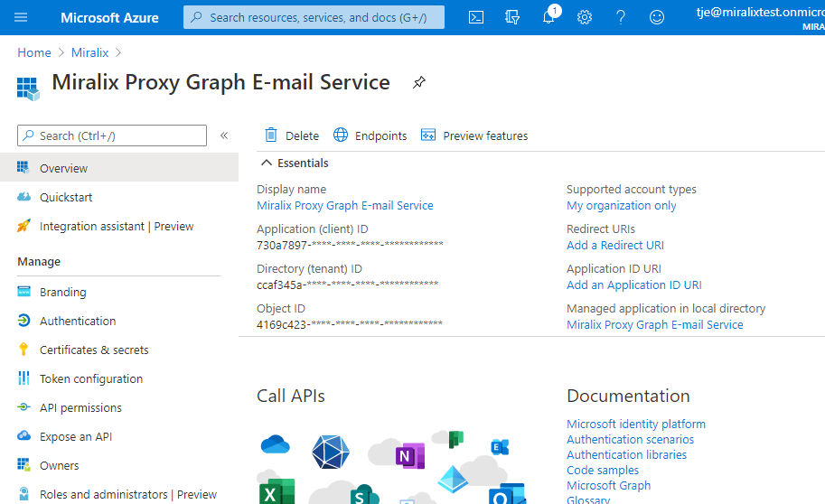Click the Branding sidebar icon
825x504 pixels.
tap(23, 292)
